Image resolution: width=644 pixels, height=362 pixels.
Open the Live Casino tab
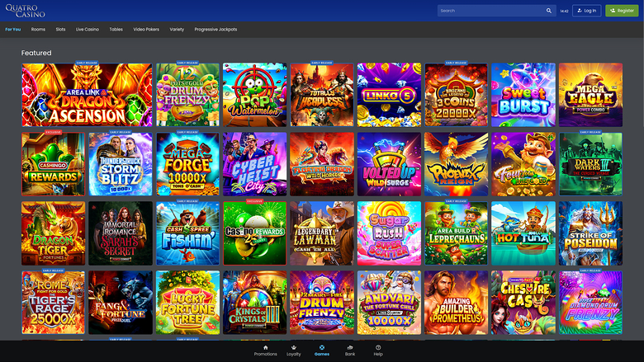[87, 30]
